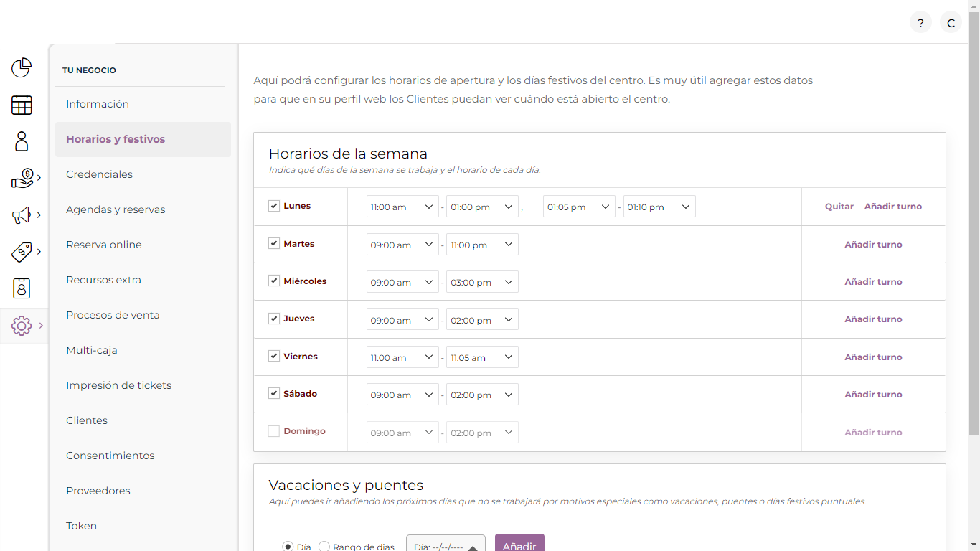Uncheck the Miércoles checkbox

point(274,281)
